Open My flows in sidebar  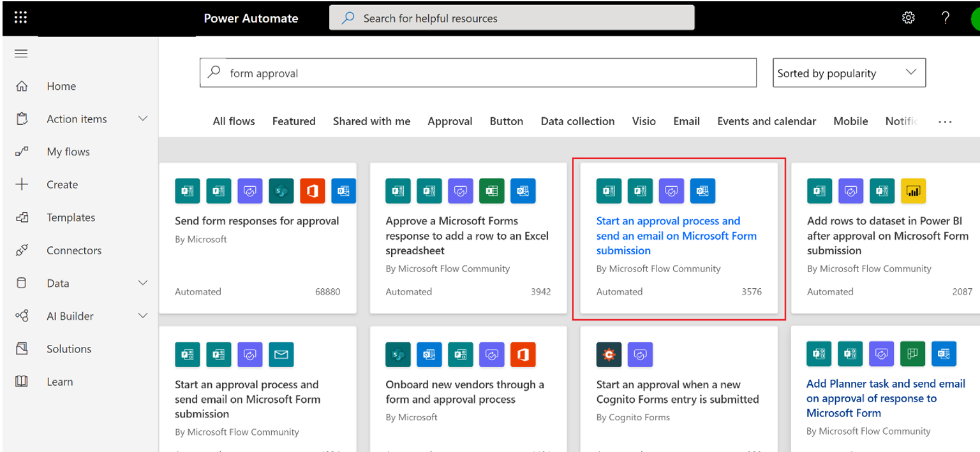[x=68, y=152]
